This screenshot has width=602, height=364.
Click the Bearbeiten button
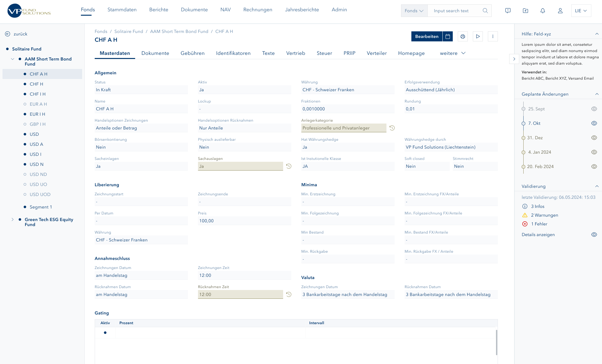coord(426,36)
